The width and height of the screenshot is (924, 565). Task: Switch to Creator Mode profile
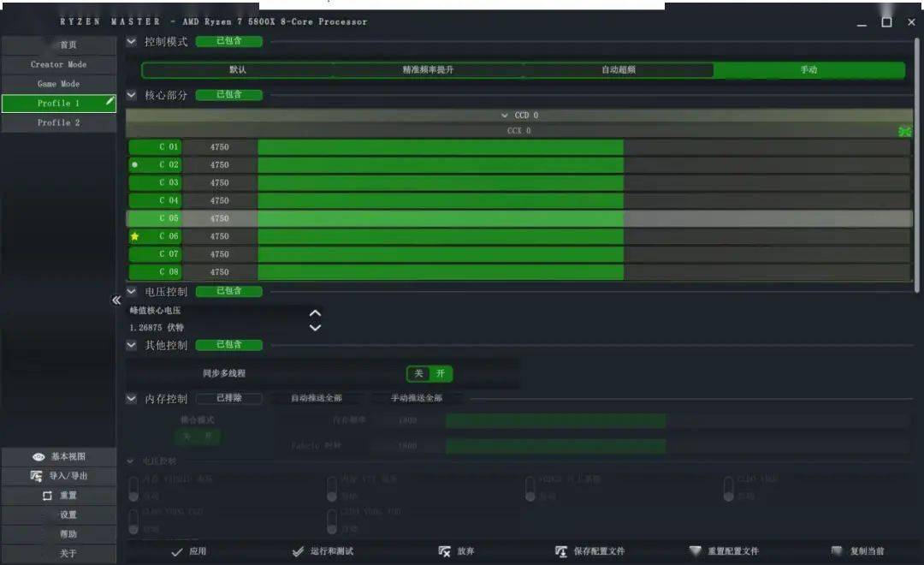[59, 64]
